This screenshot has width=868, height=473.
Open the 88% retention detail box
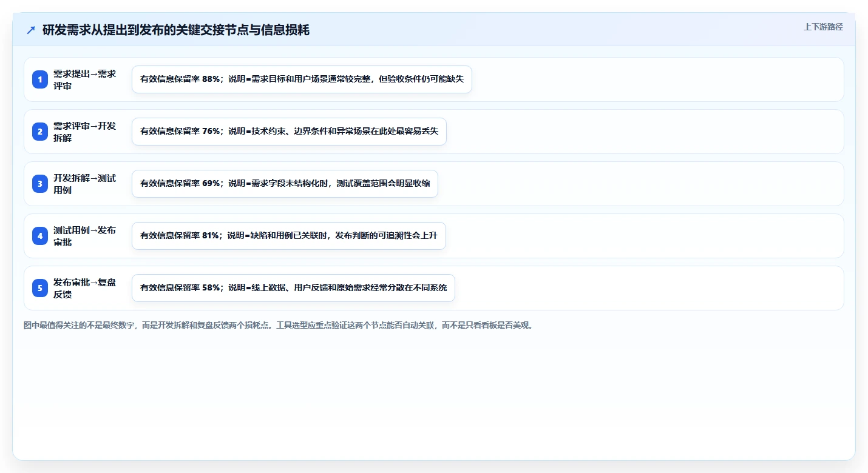(x=302, y=79)
